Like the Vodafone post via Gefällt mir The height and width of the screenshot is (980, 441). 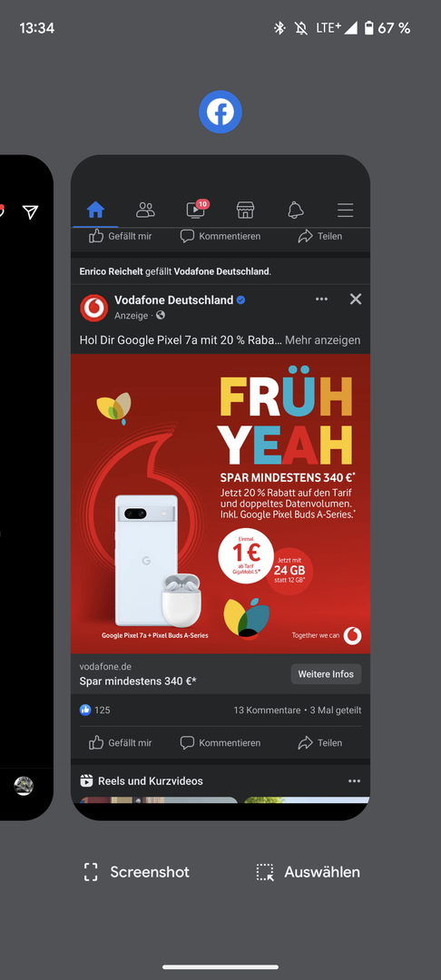click(121, 742)
